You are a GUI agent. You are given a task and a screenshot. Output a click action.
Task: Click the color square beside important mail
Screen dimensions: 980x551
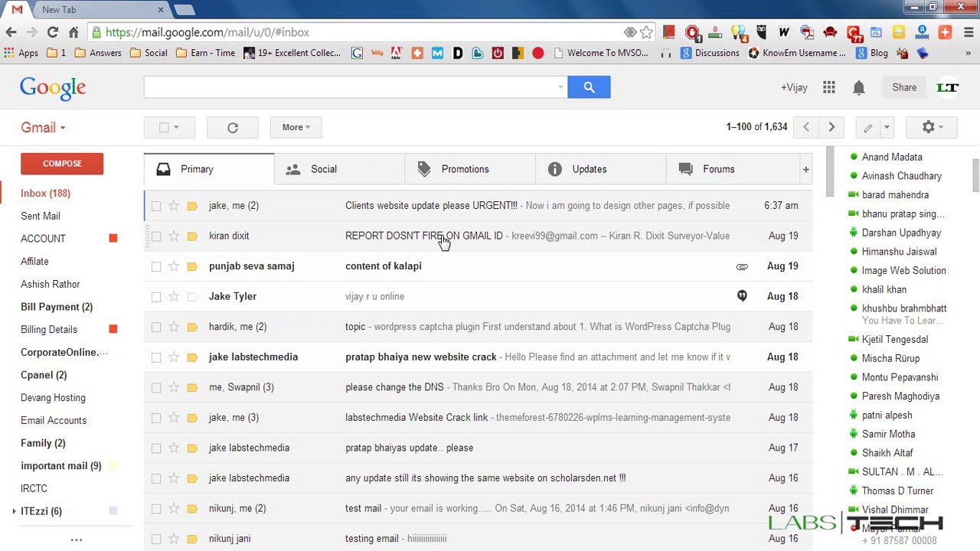pos(113,465)
